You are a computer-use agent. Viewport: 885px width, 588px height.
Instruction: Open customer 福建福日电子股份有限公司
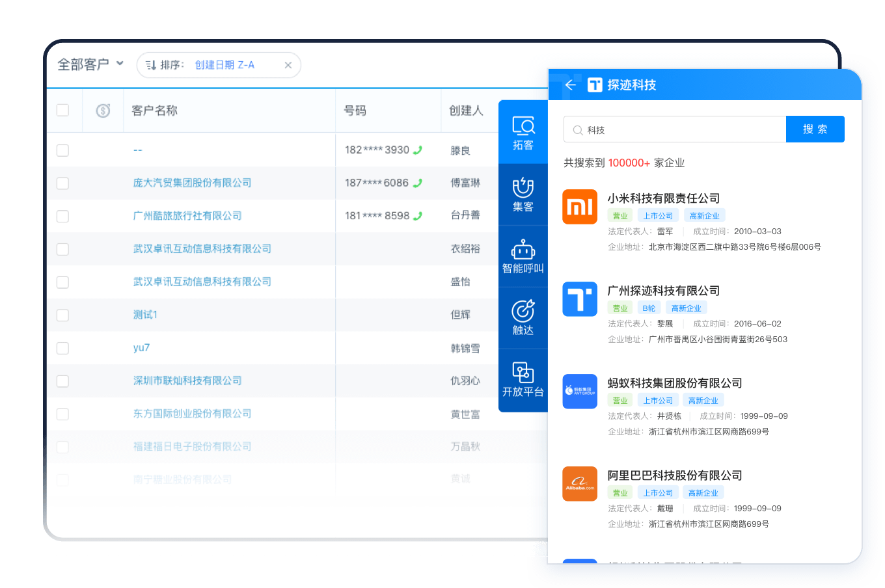coord(192,446)
